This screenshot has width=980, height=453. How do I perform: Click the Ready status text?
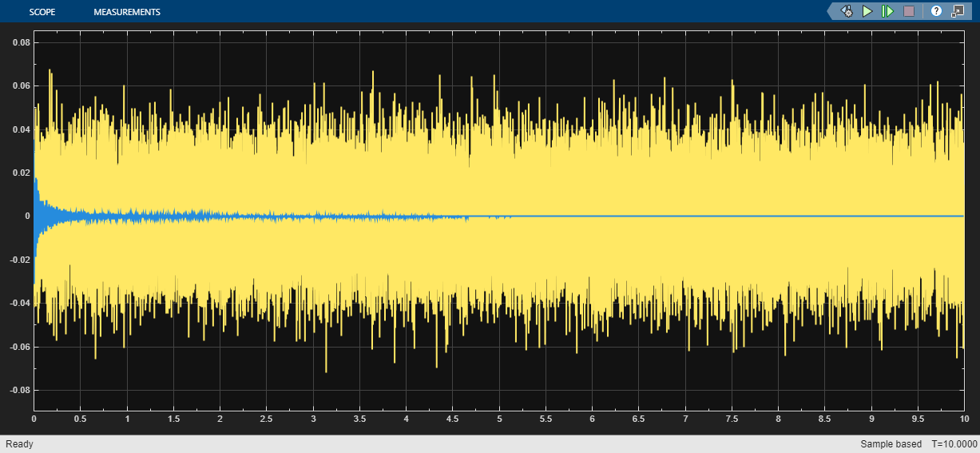[20, 443]
